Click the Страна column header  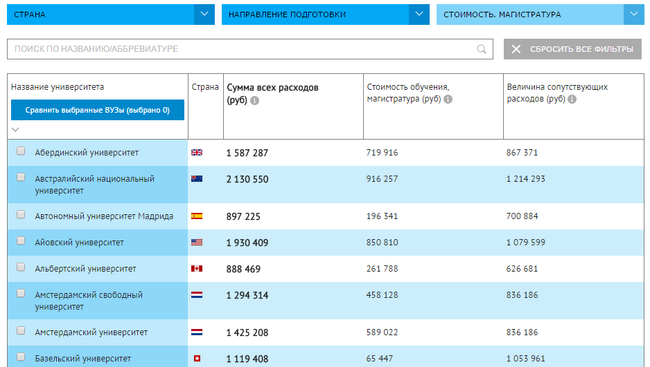tap(205, 87)
